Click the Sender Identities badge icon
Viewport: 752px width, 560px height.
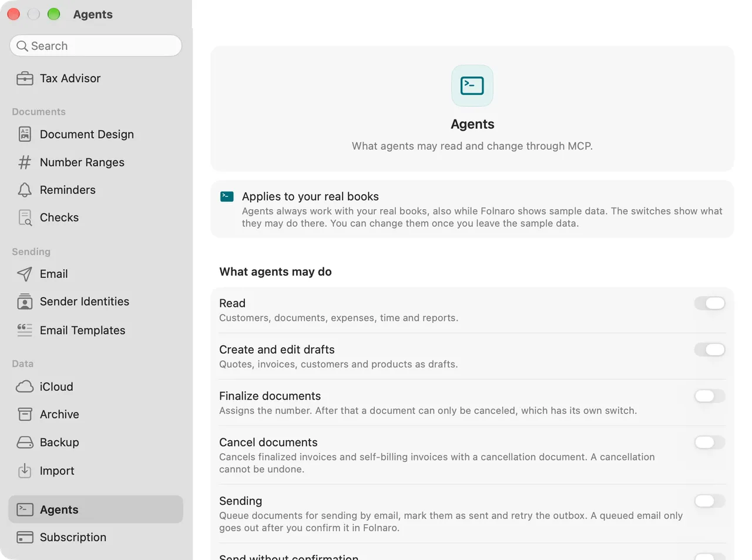point(25,301)
